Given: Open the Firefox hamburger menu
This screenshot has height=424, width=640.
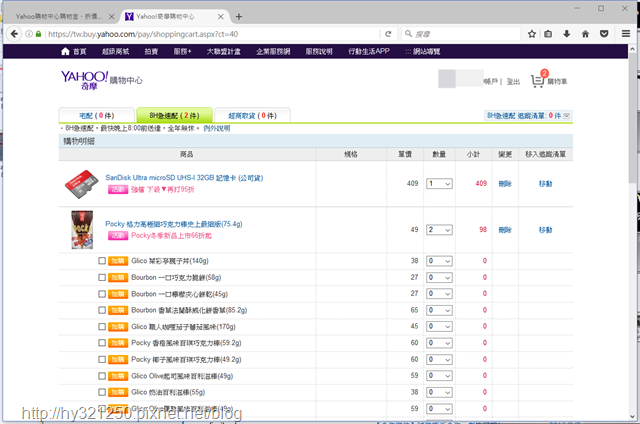Looking at the screenshot, I should [626, 34].
